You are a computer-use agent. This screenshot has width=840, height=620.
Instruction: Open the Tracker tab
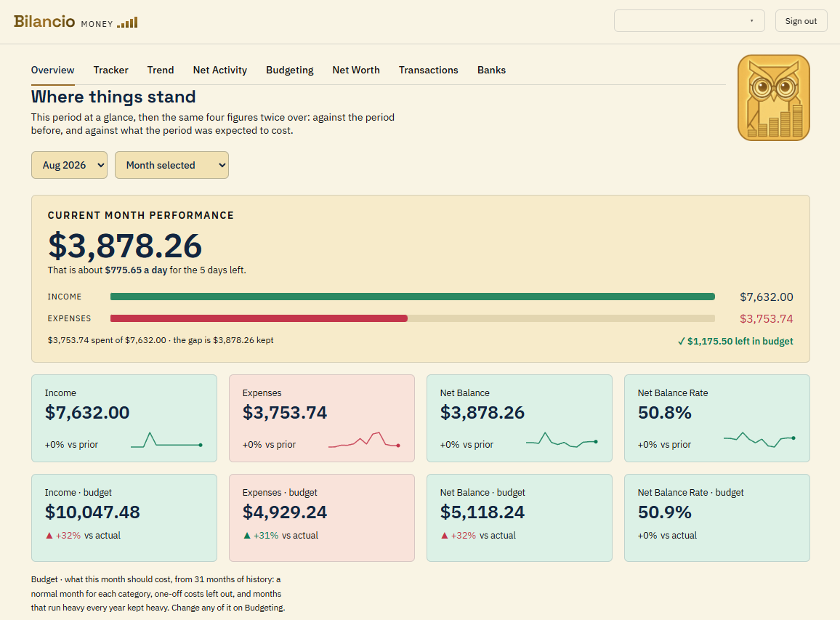point(111,71)
